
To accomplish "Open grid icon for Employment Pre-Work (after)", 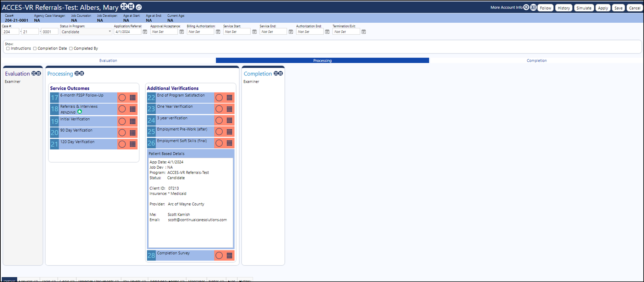I will (x=229, y=132).
